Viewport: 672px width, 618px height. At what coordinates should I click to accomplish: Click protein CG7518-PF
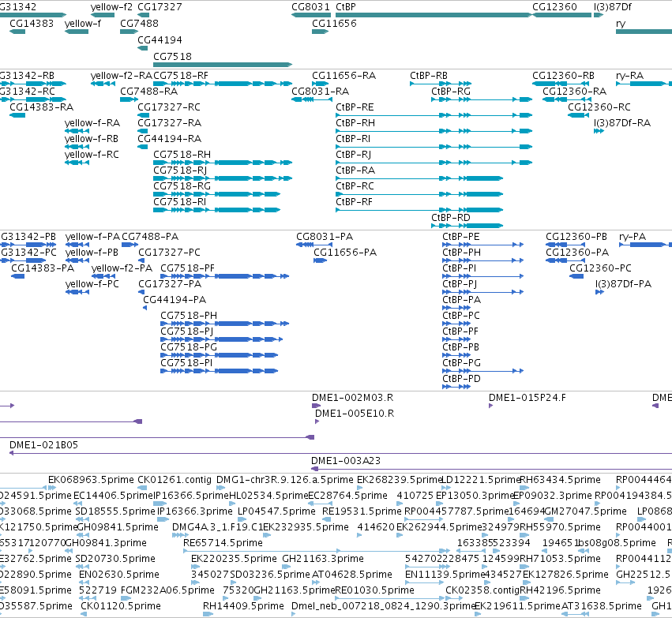[x=187, y=268]
